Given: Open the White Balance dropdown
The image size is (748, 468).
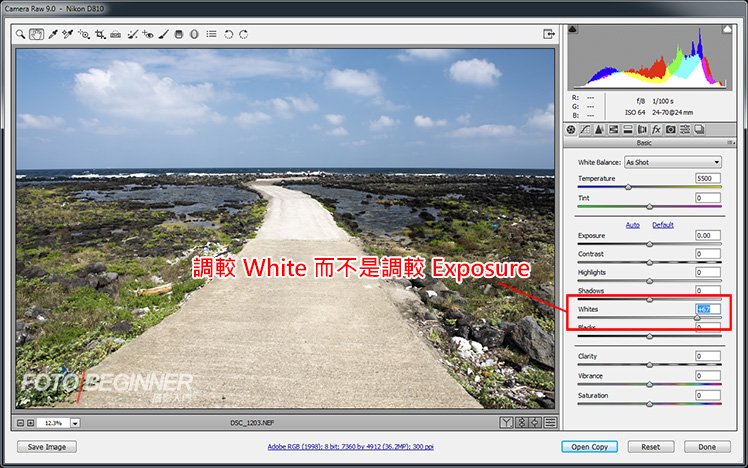Looking at the screenshot, I should [672, 162].
